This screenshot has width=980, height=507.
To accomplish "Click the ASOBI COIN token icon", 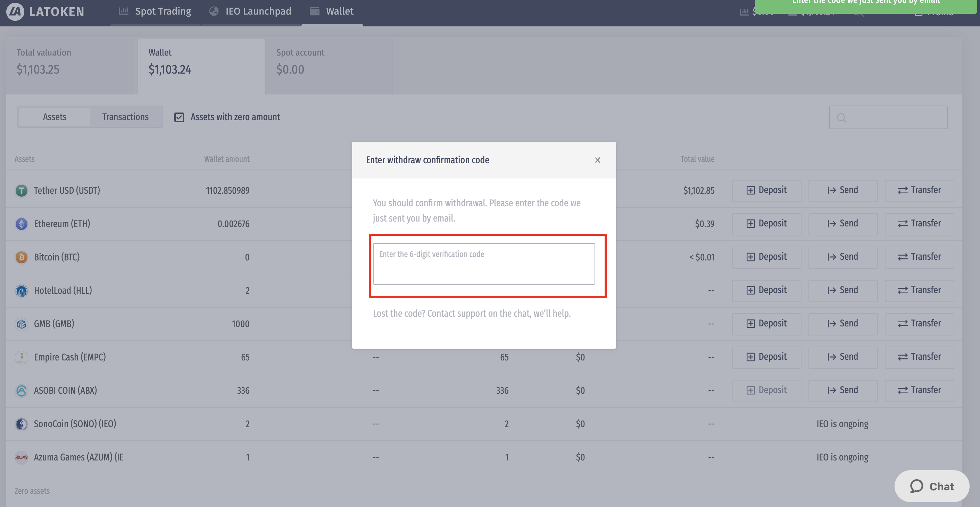I will [21, 391].
